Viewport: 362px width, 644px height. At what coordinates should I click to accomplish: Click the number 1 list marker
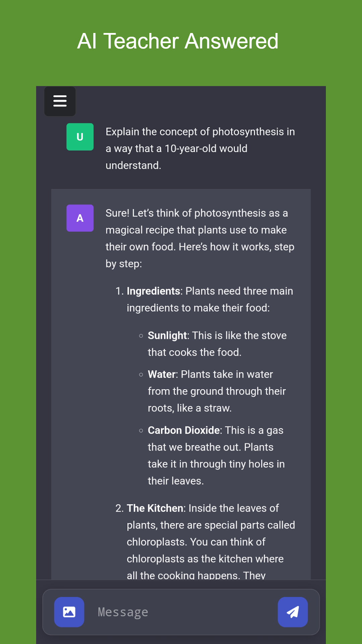[x=120, y=291]
